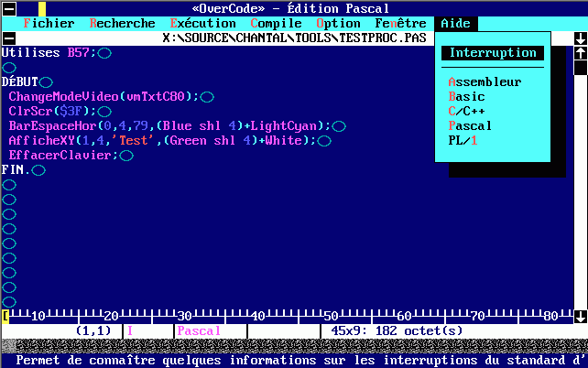This screenshot has width=588, height=368.
Task: Click the ChangeModeVideo(vmTxtC80) line
Action: point(103,97)
